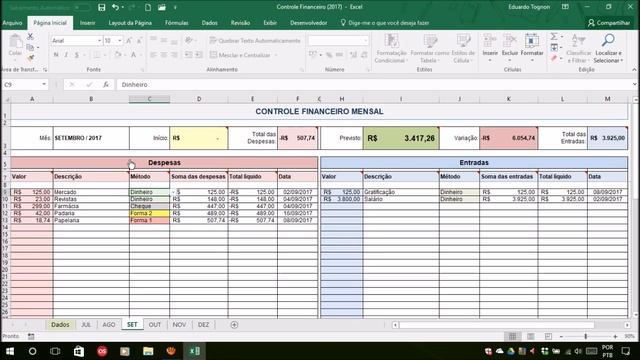Customize the Quick Access Toolbar dropdown
The height and width of the screenshot is (360, 640).
click(175, 7)
